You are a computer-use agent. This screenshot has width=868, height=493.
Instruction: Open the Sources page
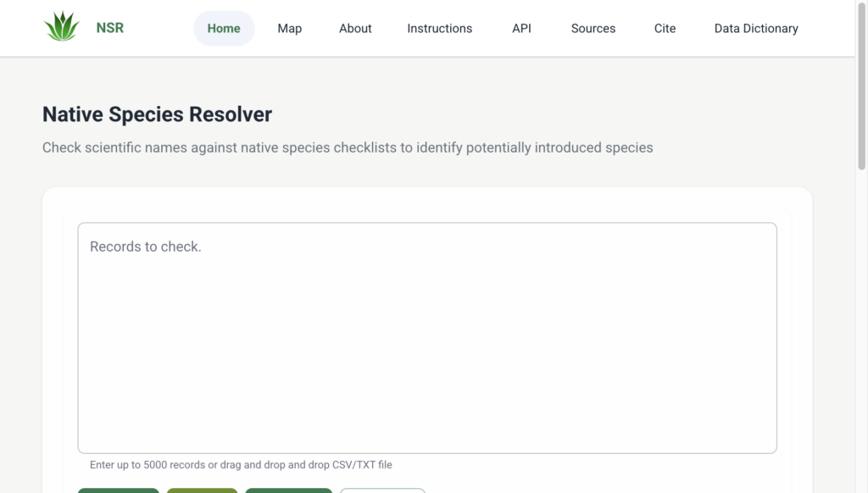coord(593,28)
